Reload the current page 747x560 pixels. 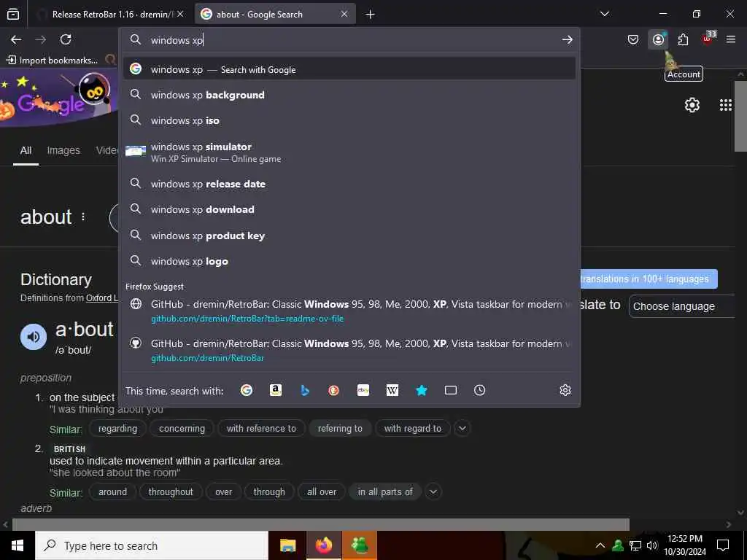pyautogui.click(x=66, y=39)
